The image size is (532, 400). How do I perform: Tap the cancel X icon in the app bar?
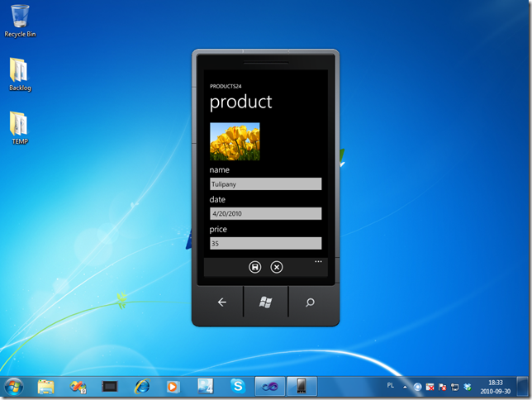pos(277,267)
